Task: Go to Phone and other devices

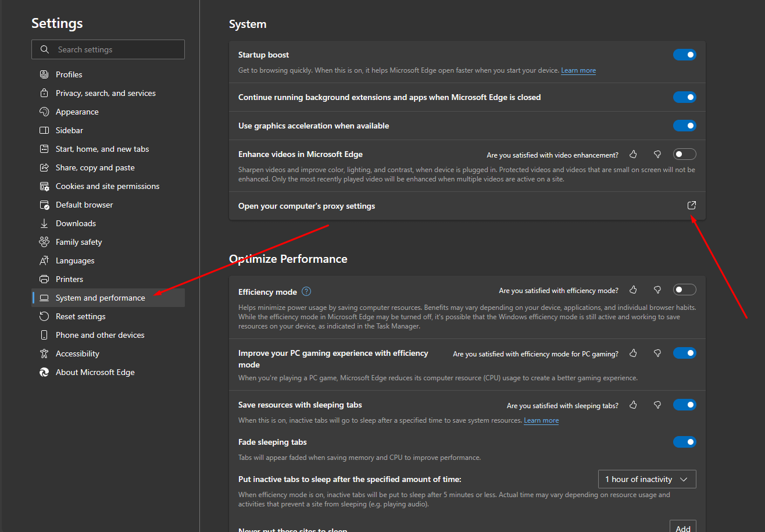Action: [x=108, y=335]
